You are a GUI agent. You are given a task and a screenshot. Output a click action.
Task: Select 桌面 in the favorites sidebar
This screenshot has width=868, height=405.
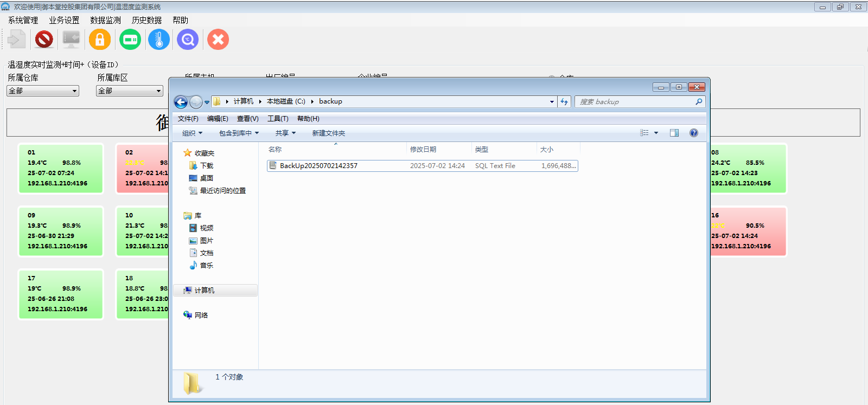[206, 178]
